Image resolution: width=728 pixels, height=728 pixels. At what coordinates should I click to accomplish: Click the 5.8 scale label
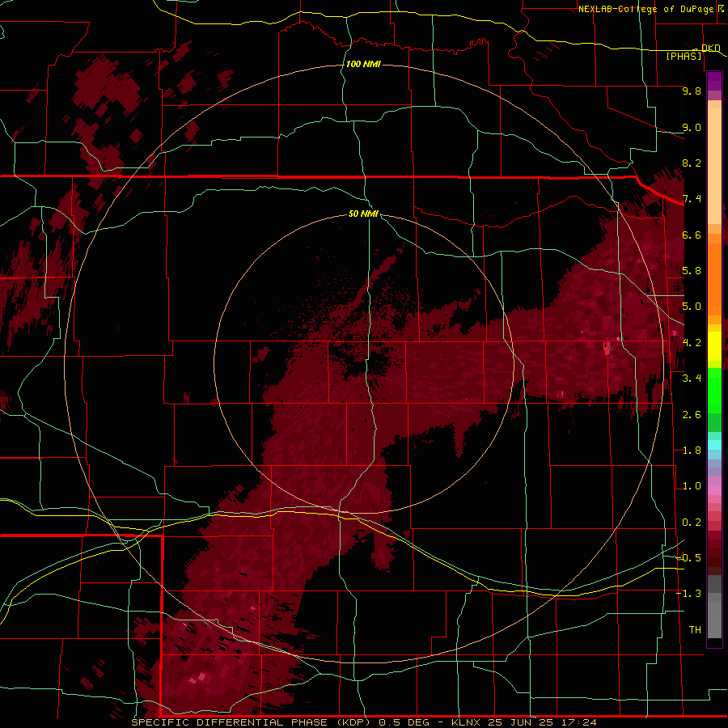coord(692,271)
